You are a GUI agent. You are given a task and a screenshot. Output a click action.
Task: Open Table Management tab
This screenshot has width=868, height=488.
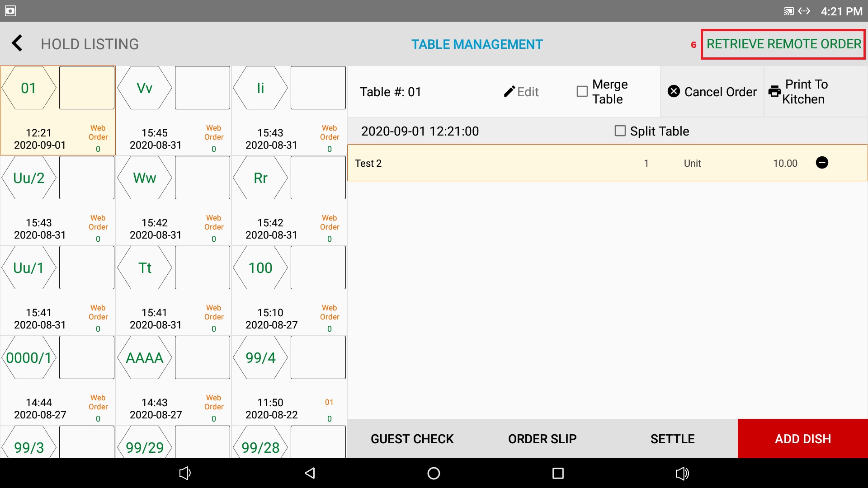coord(476,44)
